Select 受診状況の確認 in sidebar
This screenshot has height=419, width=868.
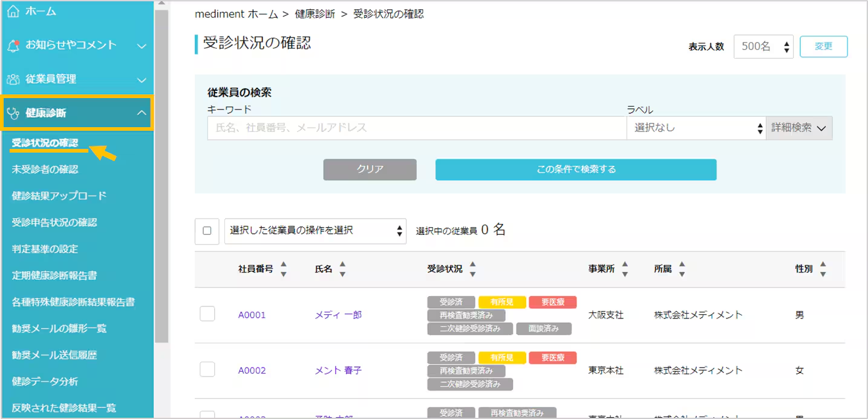[45, 143]
